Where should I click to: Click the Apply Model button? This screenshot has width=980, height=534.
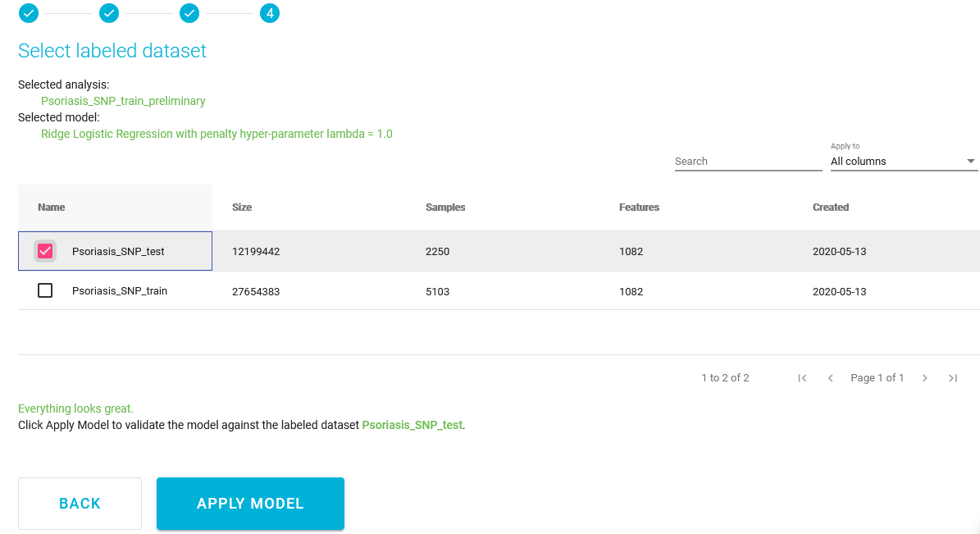250,504
